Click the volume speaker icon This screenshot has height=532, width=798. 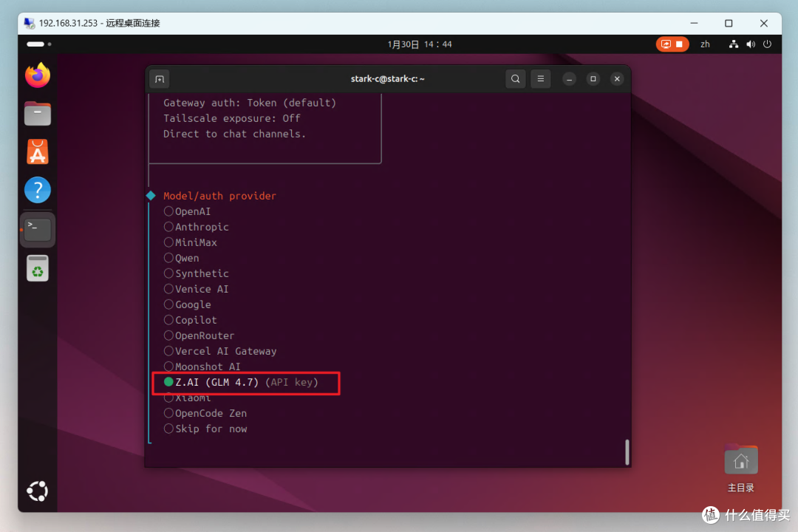tap(751, 44)
